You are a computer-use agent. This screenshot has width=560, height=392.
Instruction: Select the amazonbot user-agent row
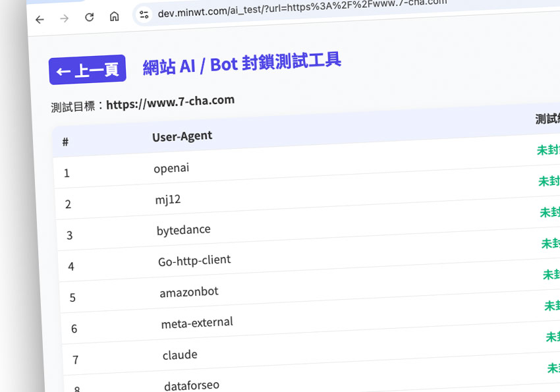click(x=188, y=291)
